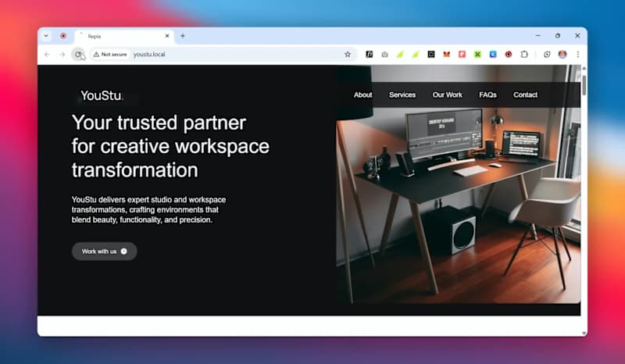
Task: Click the blue K extension icon
Action: click(x=493, y=54)
